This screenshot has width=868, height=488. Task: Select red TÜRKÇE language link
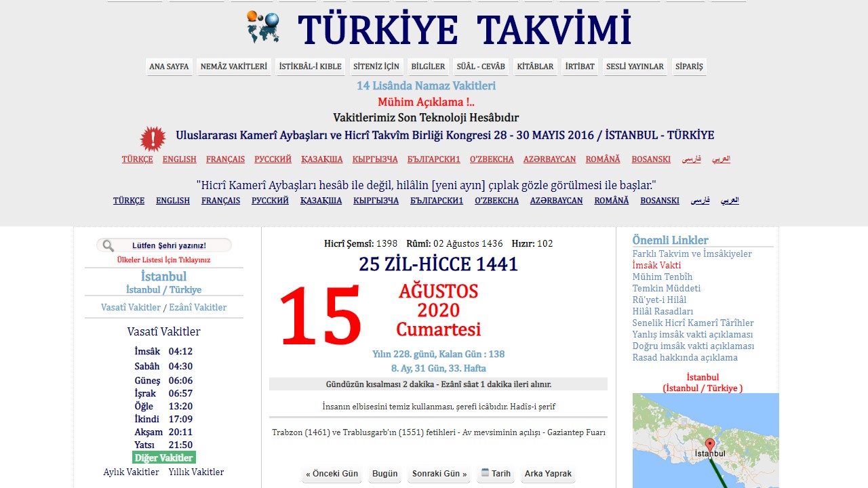(138, 159)
